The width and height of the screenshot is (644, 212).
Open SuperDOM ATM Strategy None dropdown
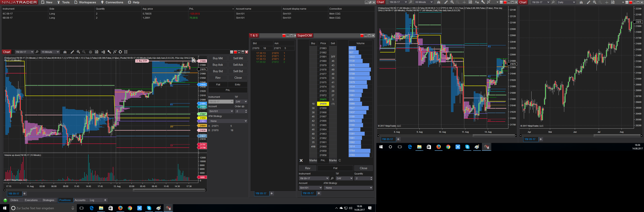click(348, 188)
